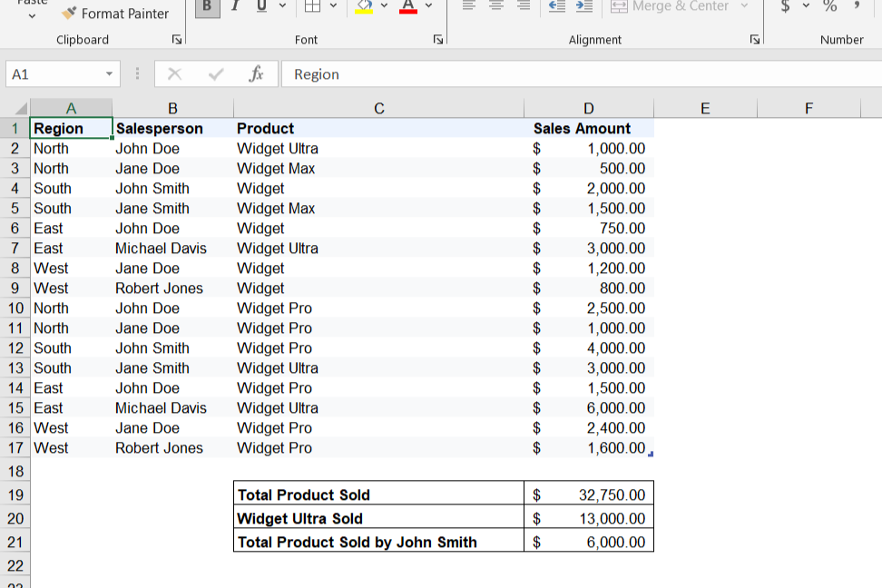Select the 32,750.00 total cell

pyautogui.click(x=588, y=495)
